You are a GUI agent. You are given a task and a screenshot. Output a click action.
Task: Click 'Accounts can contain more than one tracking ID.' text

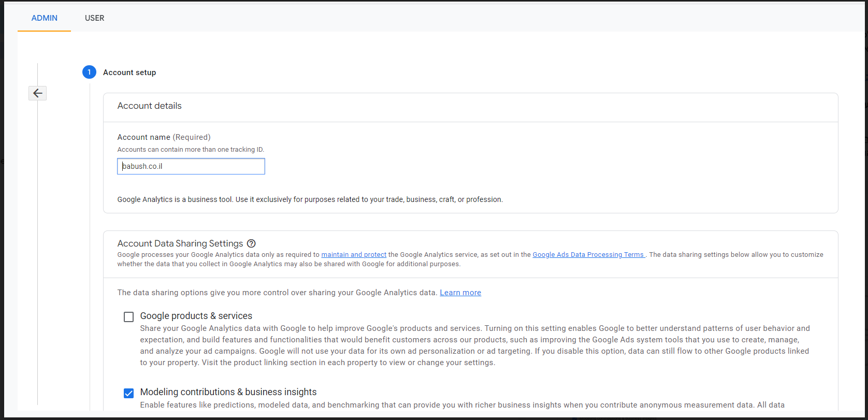coord(191,150)
